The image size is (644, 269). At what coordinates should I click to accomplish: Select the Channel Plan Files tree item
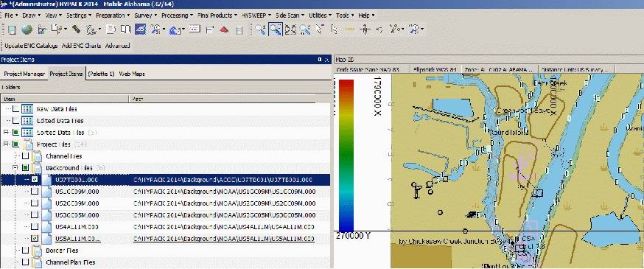(71, 262)
